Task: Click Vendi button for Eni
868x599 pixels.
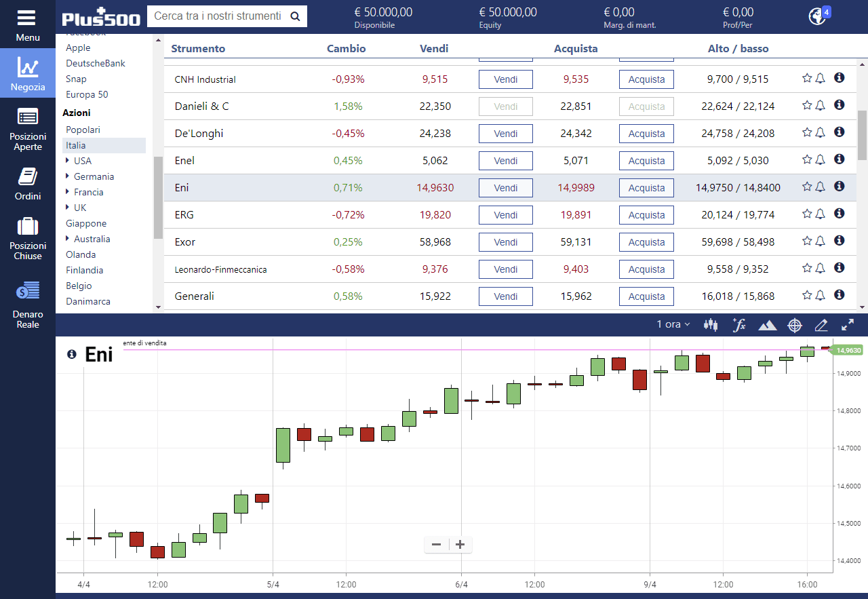Action: point(506,188)
